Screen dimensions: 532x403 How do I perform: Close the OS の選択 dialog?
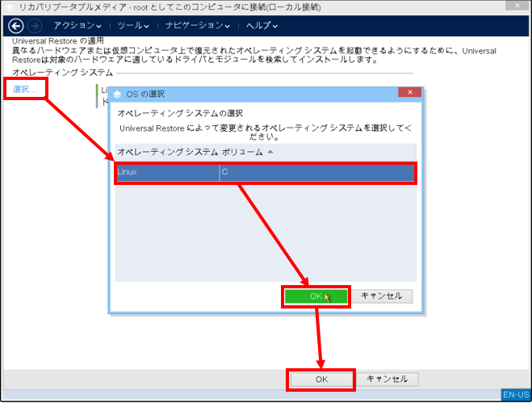(x=410, y=92)
